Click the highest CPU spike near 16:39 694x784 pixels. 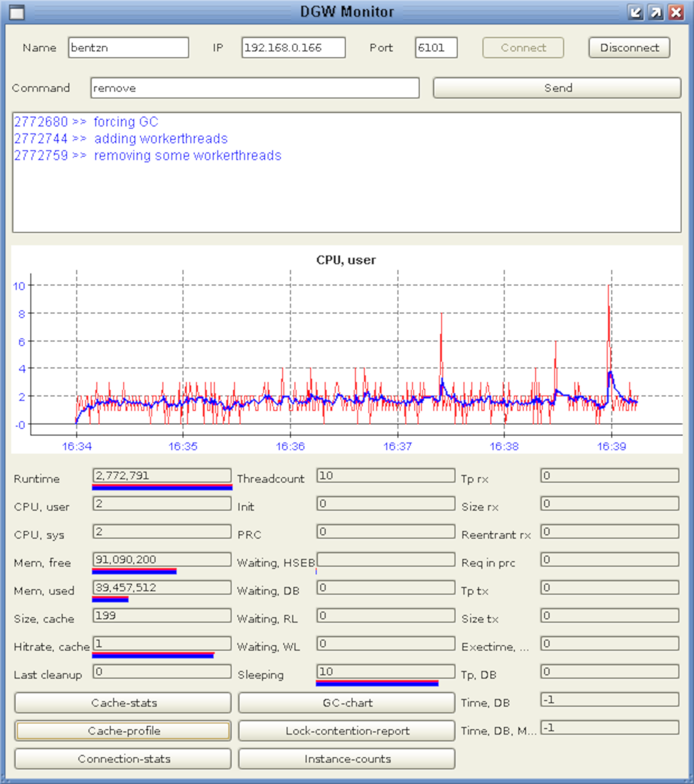coord(609,287)
